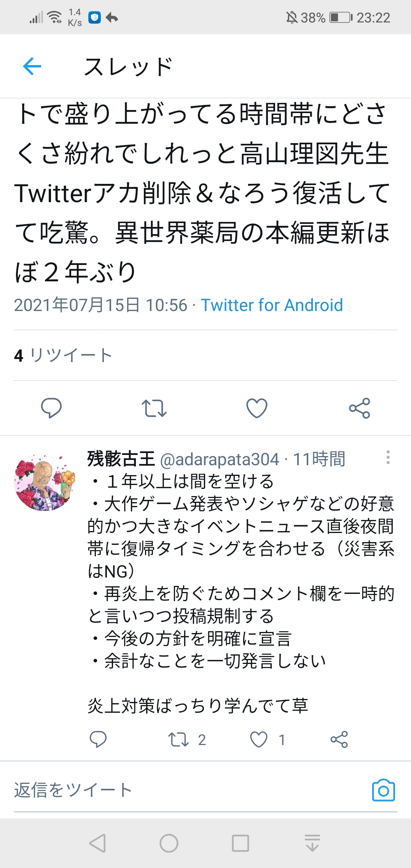This screenshot has height=868, width=411.
Task: Open the @adarapata304 handle
Action: (x=220, y=459)
